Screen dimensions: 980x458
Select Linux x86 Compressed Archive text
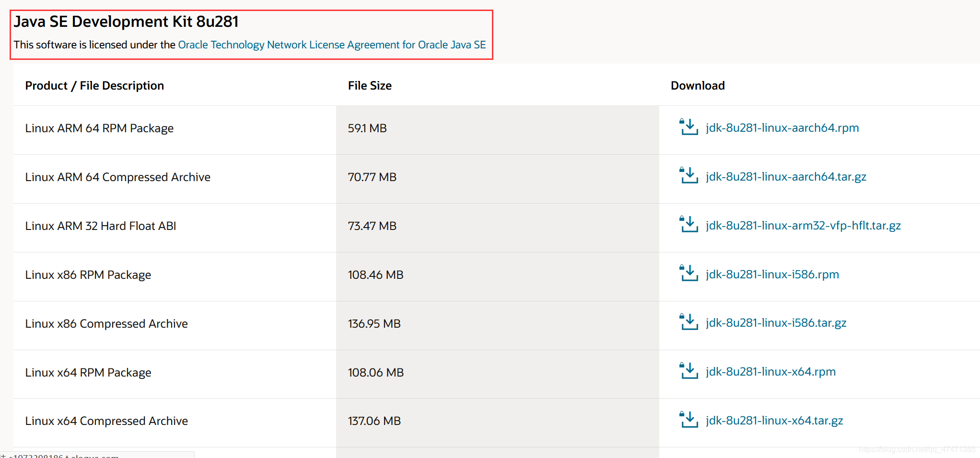[106, 324]
